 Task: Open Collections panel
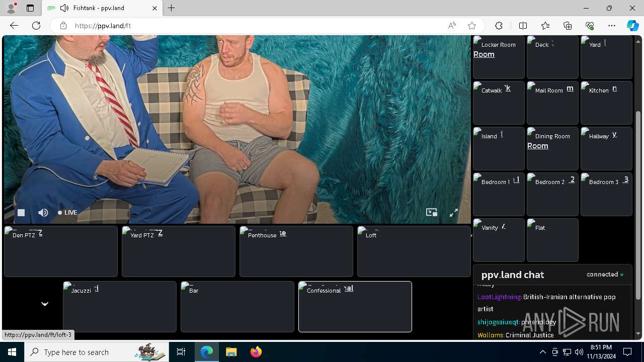[x=568, y=26]
